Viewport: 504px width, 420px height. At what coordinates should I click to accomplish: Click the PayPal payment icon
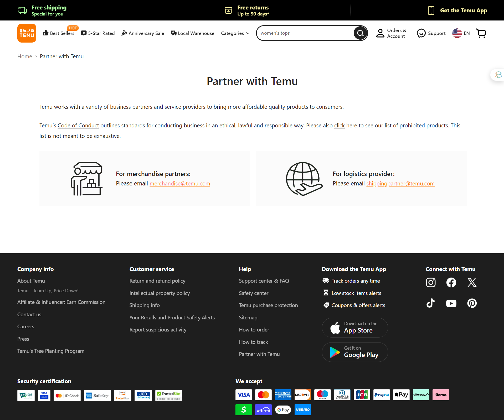tap(382, 395)
